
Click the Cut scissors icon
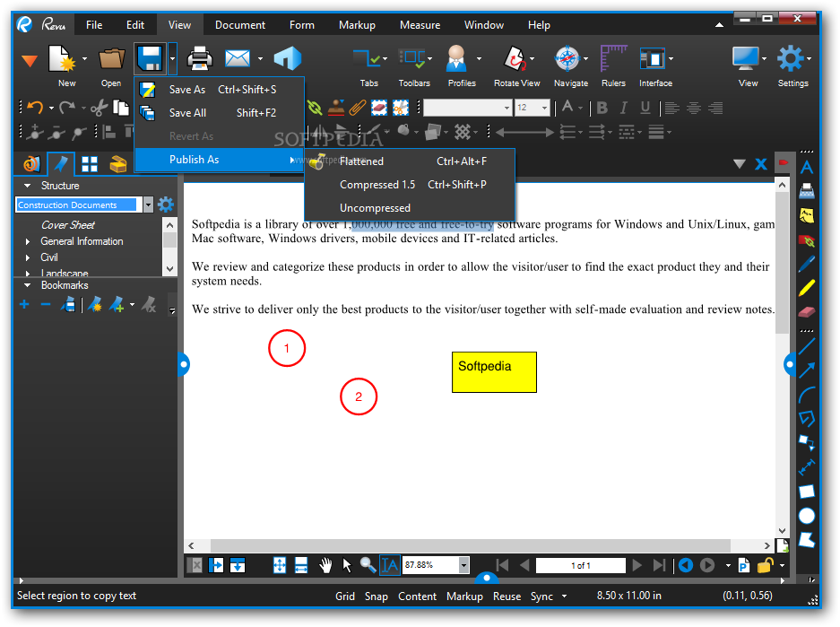point(99,108)
